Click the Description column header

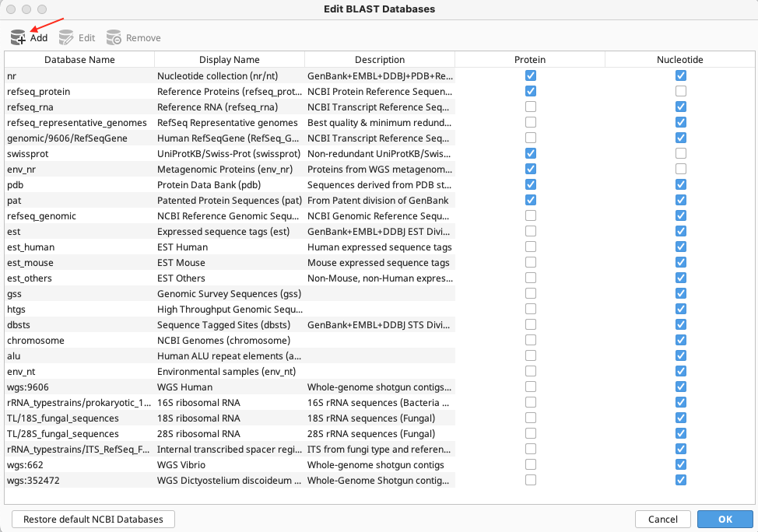point(380,59)
